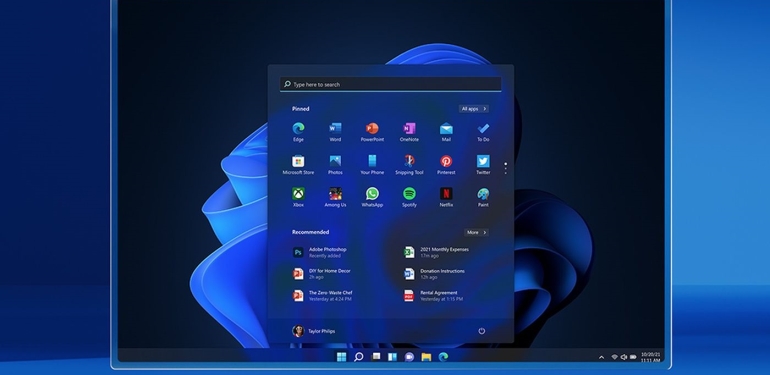Click the Type here to search field

click(390, 84)
